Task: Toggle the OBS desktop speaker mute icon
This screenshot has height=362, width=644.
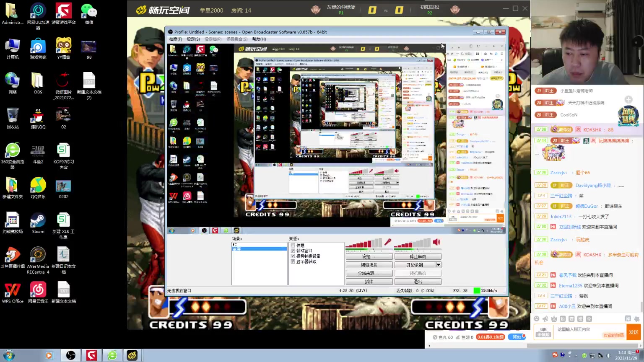Action: coord(436,242)
